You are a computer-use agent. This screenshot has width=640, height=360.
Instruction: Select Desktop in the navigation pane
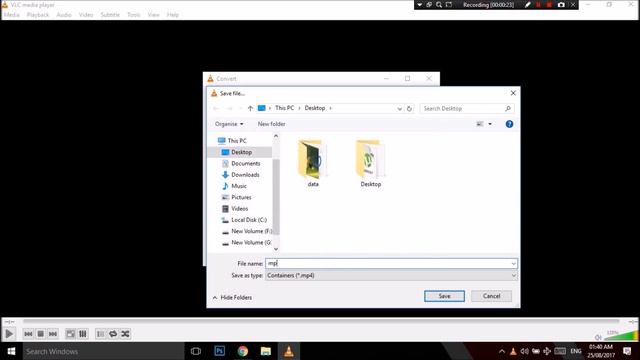[x=241, y=152]
